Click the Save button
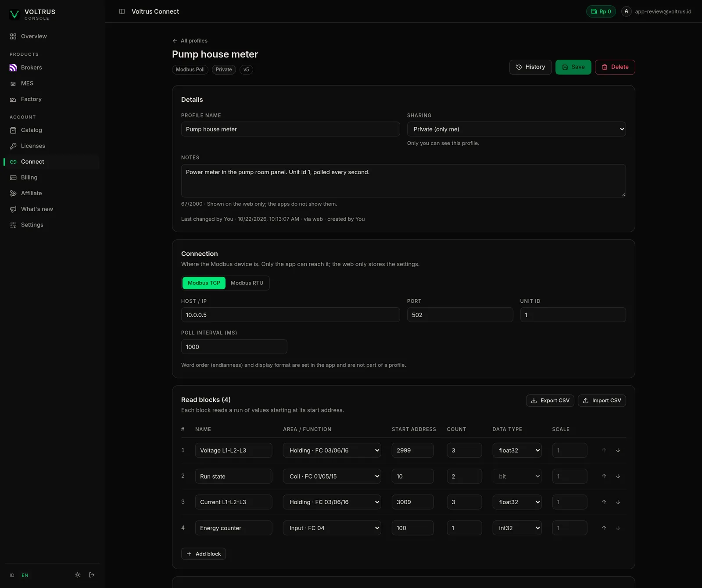The image size is (702, 588). pos(573,67)
